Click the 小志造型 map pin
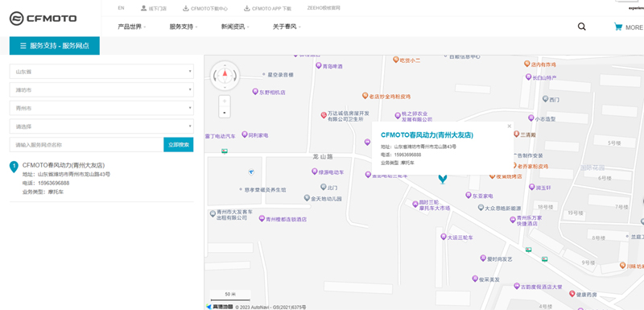The width and height of the screenshot is (644, 310). (x=531, y=118)
